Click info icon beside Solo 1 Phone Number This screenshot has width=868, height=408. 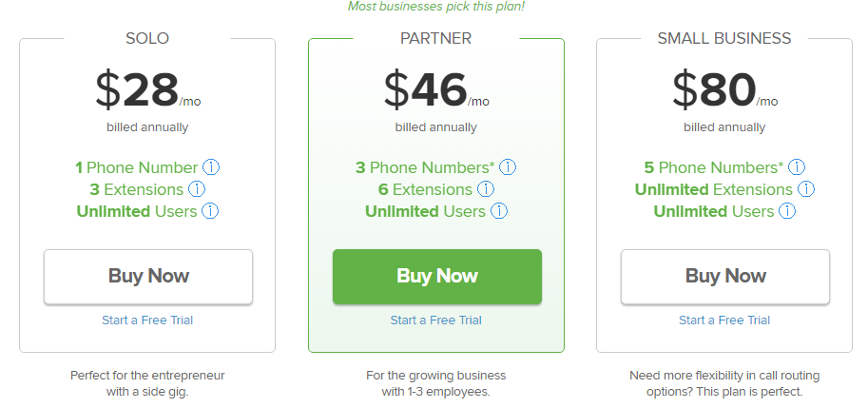pos(211,167)
